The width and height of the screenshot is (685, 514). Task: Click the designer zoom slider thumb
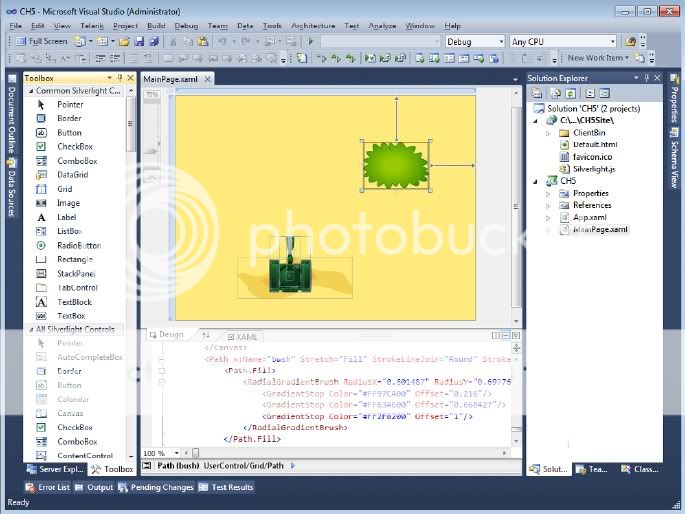click(x=152, y=150)
